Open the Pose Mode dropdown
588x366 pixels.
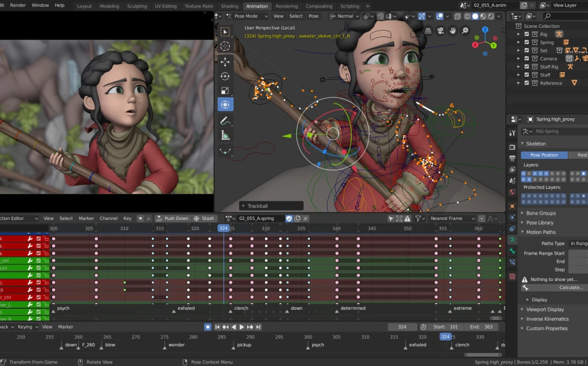coord(247,16)
